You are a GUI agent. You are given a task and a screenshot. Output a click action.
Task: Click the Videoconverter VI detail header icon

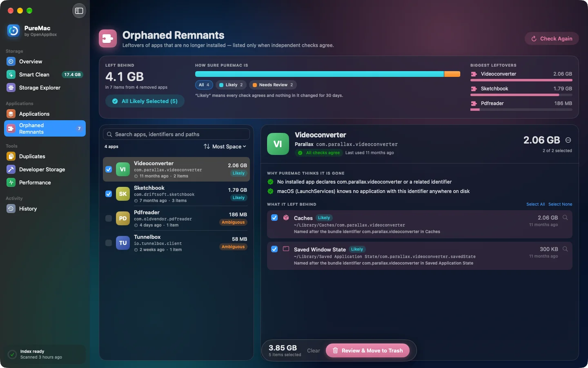click(x=278, y=144)
